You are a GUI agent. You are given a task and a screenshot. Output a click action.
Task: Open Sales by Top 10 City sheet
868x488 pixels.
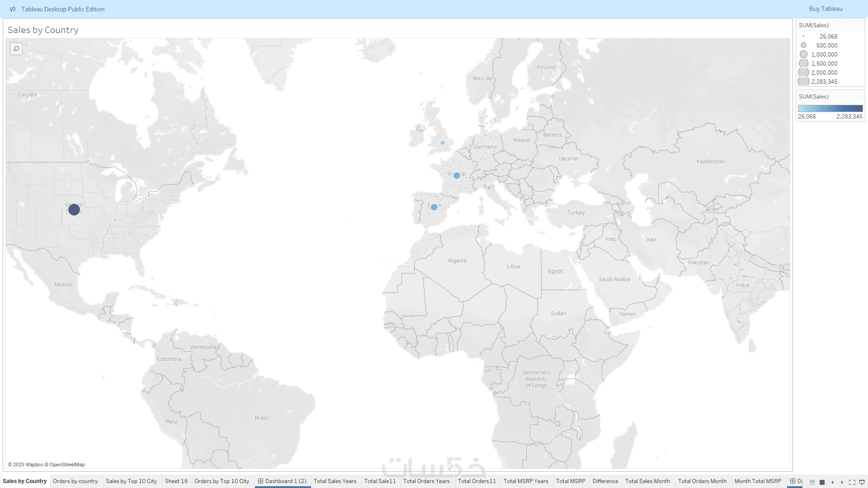click(131, 481)
